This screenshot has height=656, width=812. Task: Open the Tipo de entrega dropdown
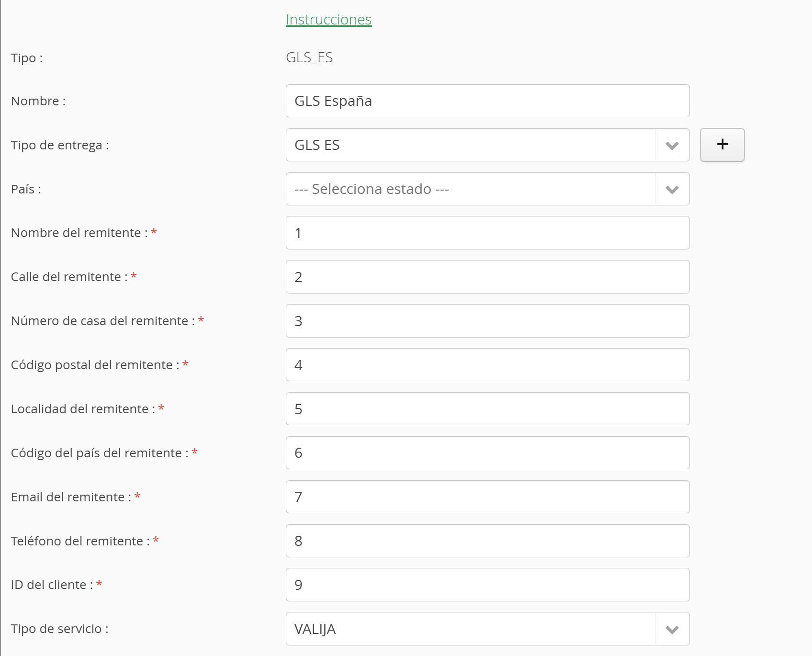pyautogui.click(x=487, y=145)
